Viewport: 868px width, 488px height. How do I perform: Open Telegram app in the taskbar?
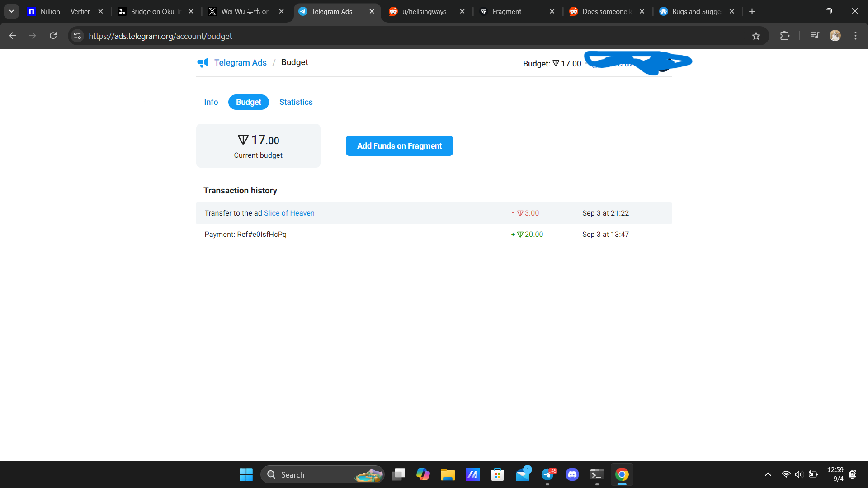tap(547, 474)
